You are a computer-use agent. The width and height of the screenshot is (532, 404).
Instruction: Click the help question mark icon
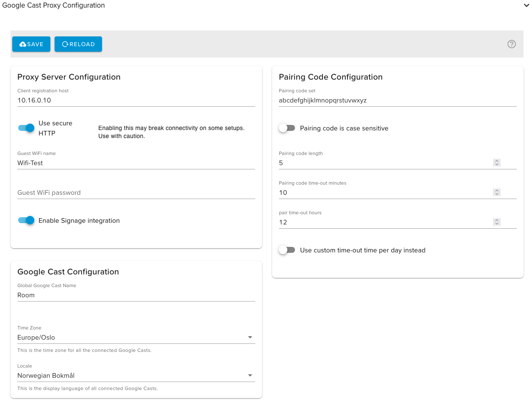pos(511,44)
